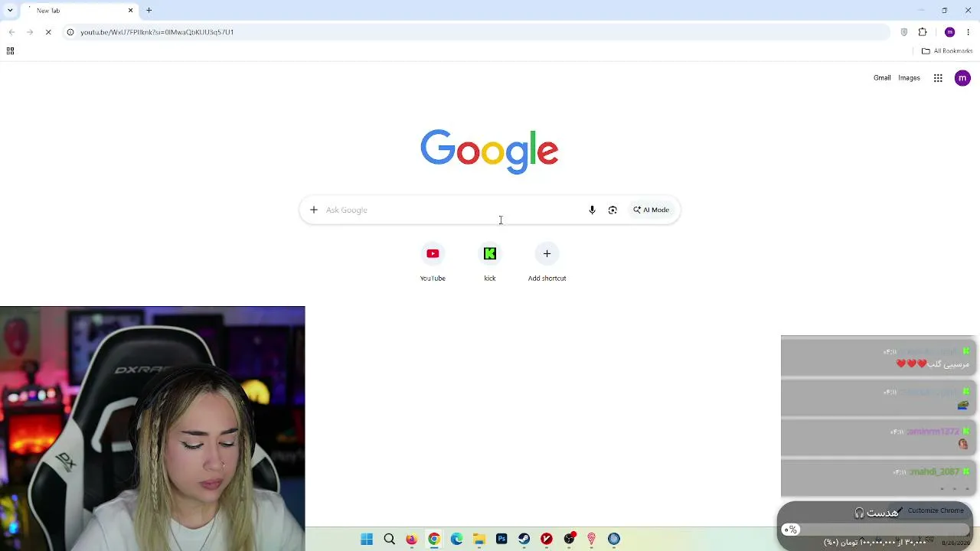The image size is (980, 551).
Task: Open the All Bookmarks folder
Action: pos(947,51)
